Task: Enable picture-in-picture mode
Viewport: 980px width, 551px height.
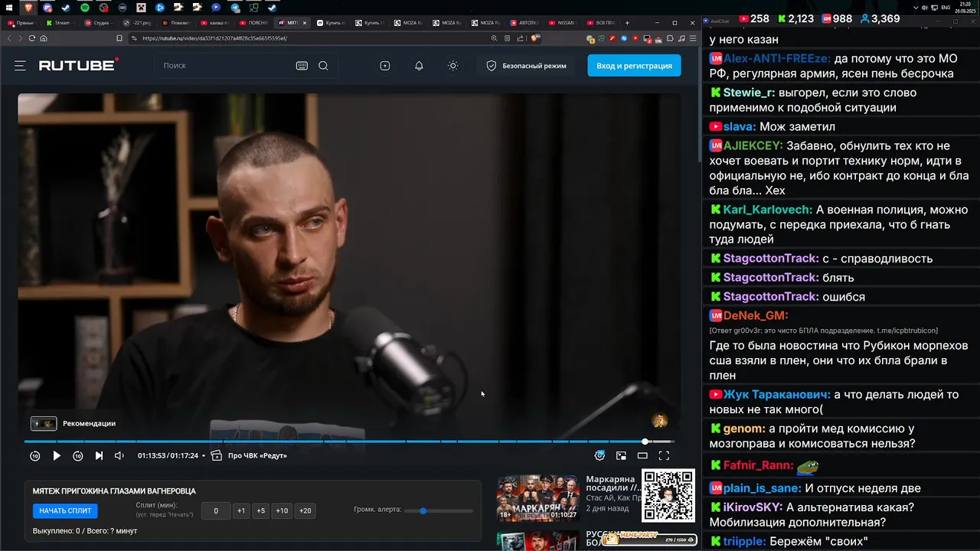Action: (x=621, y=455)
